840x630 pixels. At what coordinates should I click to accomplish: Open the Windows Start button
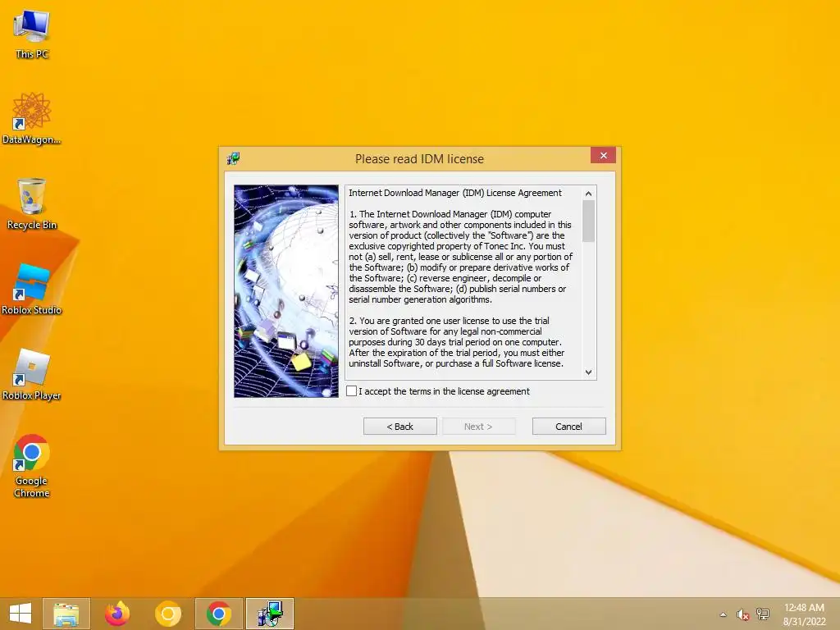(21, 614)
